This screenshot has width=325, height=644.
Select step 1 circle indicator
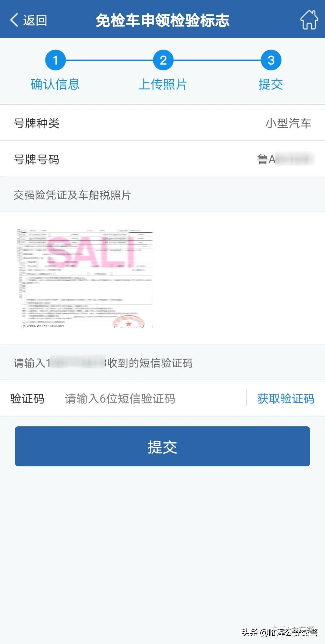[55, 60]
